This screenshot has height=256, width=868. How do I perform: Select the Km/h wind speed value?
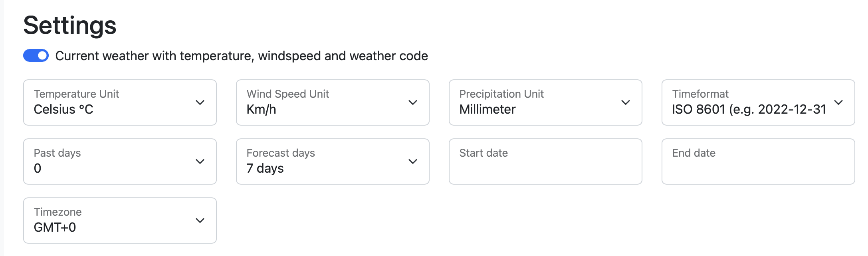[263, 109]
